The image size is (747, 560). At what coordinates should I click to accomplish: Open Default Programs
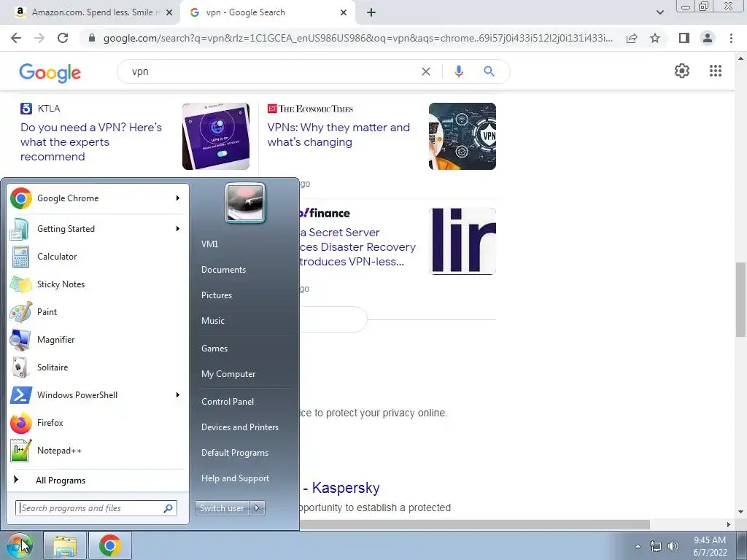click(x=234, y=452)
